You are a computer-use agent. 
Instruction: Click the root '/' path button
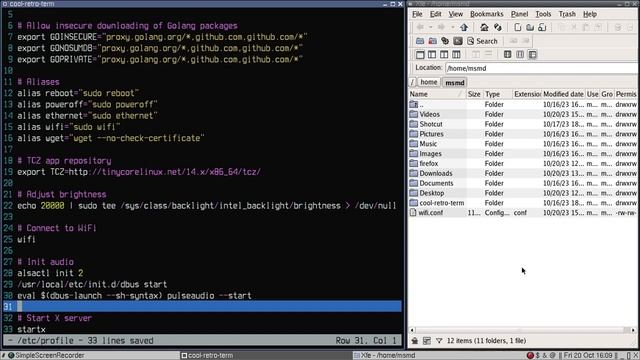[412, 82]
